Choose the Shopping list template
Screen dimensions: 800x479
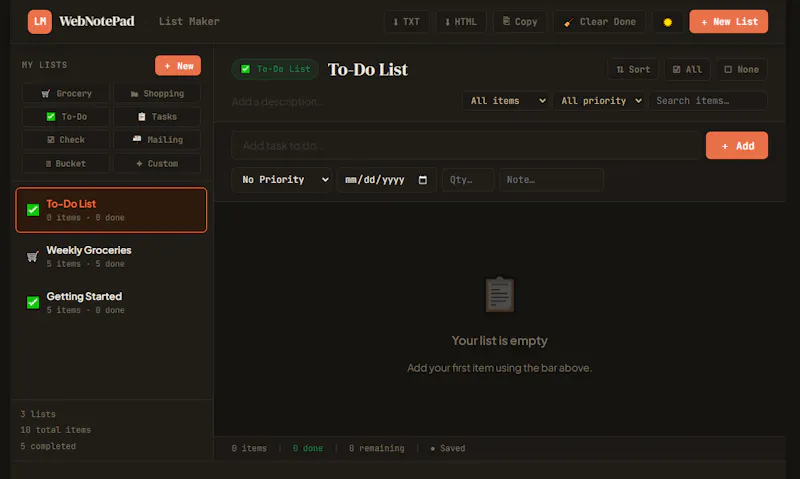click(157, 93)
